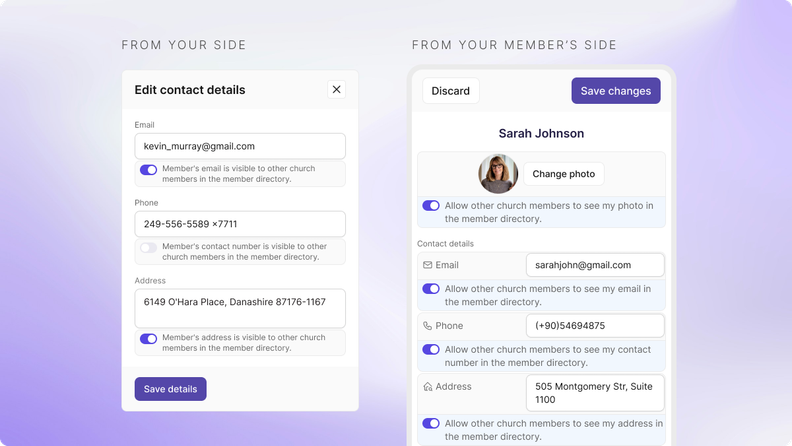Viewport: 792px width, 446px height.
Task: Toggle member's email visibility in Edit contact details
Action: [148, 170]
